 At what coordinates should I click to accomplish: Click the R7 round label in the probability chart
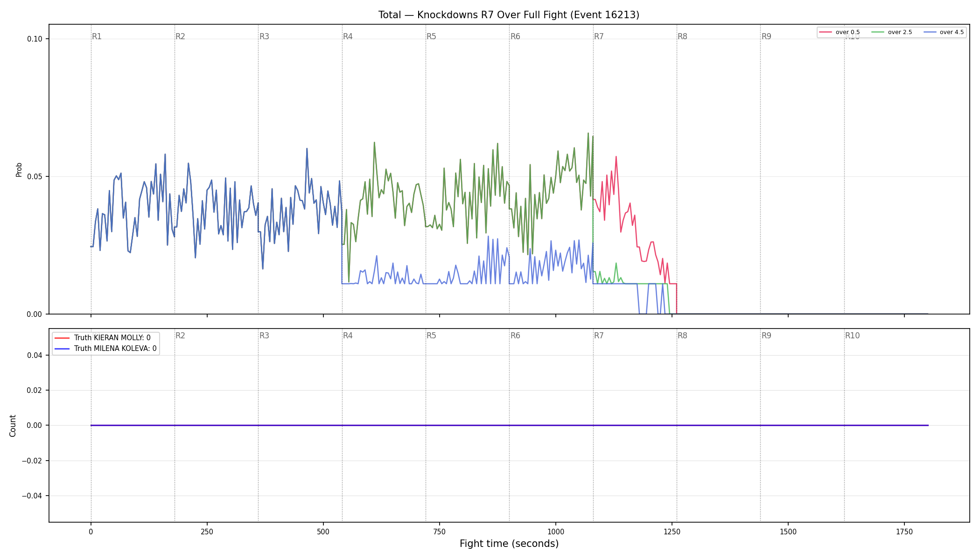[599, 36]
